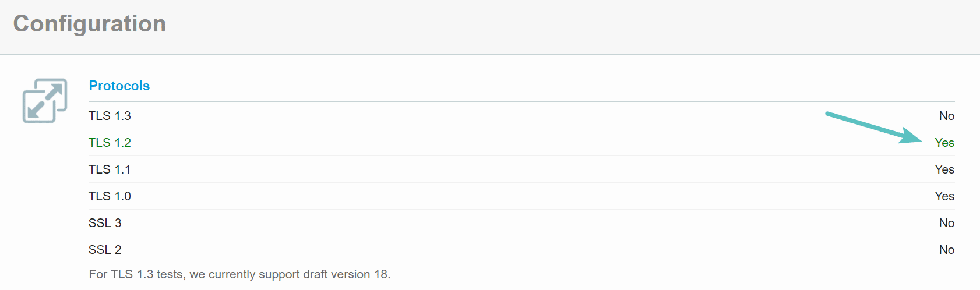
Task: Pick the TLS 1.0 protocol label
Action: click(x=110, y=196)
